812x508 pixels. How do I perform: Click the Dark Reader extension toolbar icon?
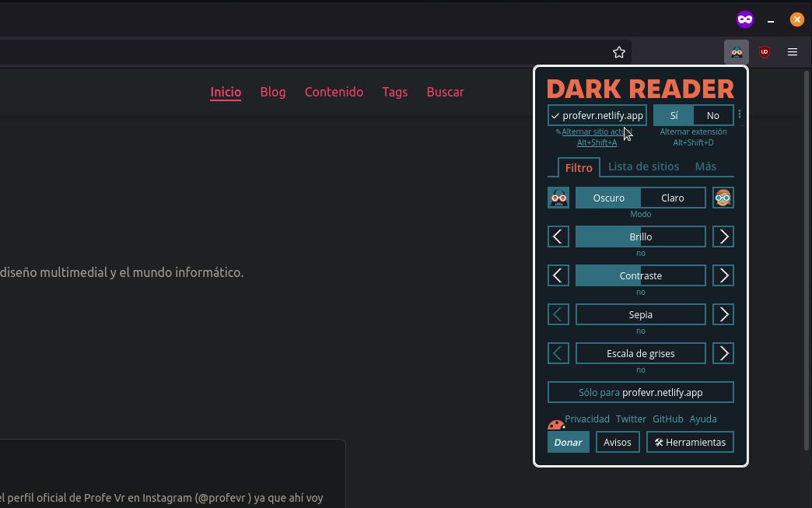coord(736,52)
